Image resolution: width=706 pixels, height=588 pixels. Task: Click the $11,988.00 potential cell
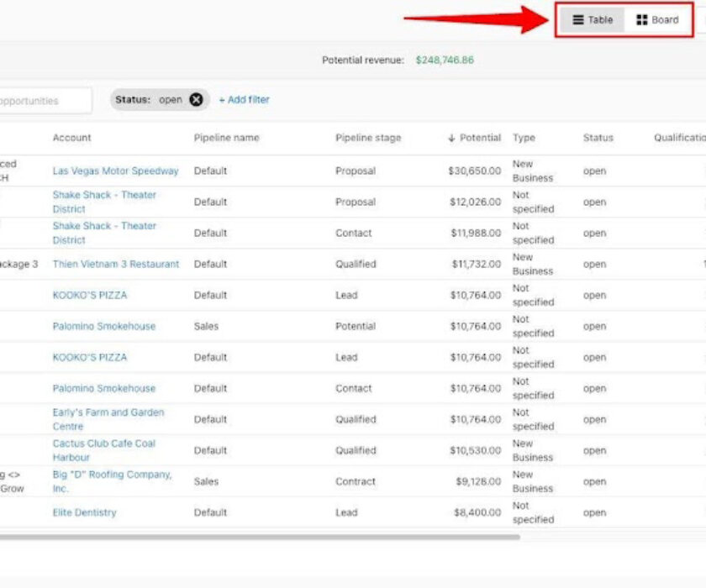pos(476,233)
